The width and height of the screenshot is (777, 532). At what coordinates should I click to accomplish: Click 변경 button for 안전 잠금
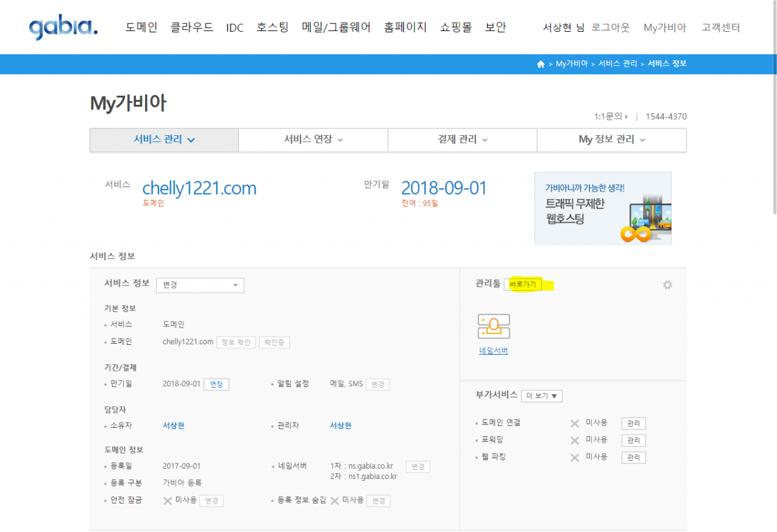point(211,501)
